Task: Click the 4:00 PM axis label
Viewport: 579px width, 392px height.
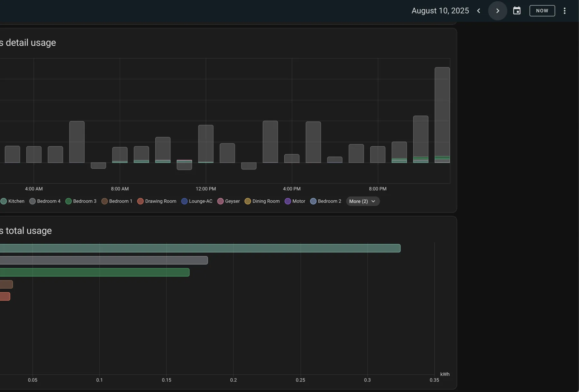Action: click(292, 189)
